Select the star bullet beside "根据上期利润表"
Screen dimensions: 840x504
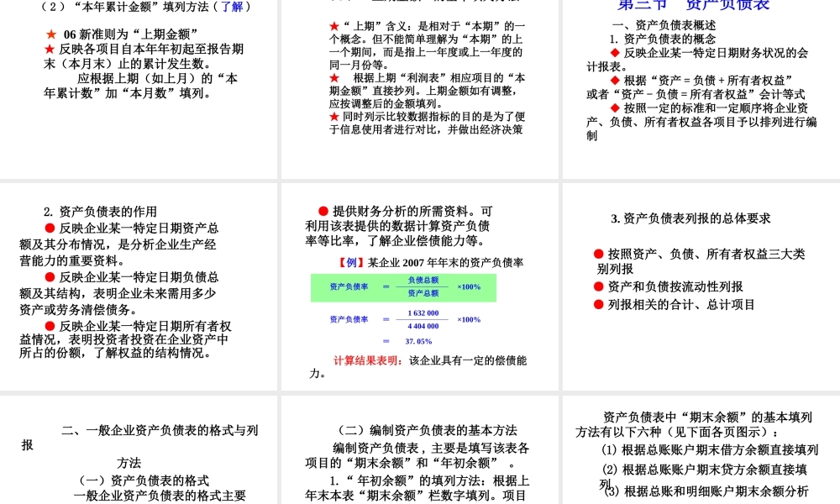pos(333,76)
